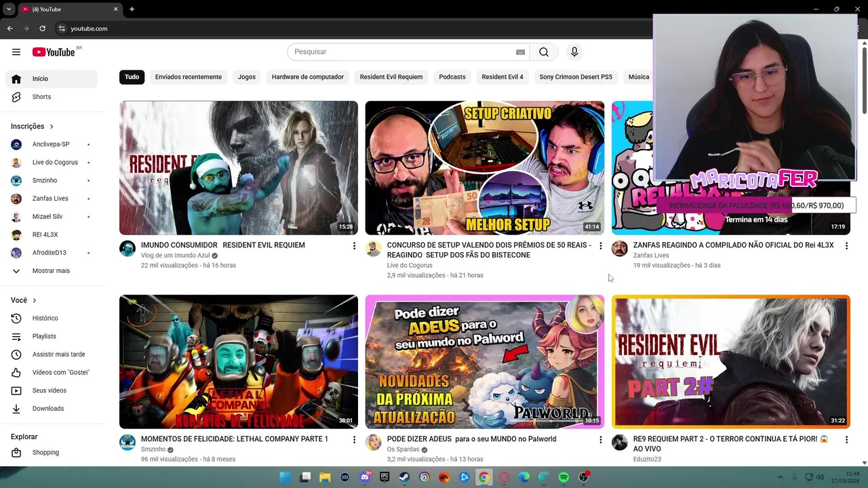
Task: Expand subscriptions with Mostrar mais
Action: 52,271
